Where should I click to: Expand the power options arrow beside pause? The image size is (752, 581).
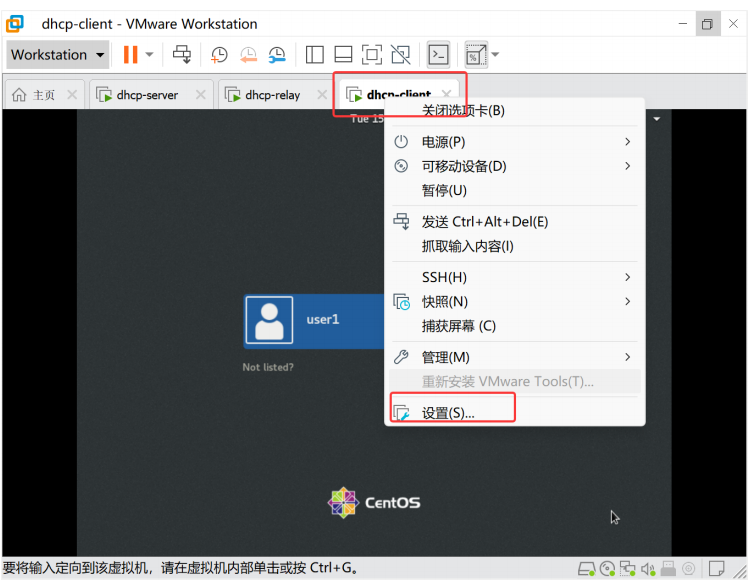point(150,55)
